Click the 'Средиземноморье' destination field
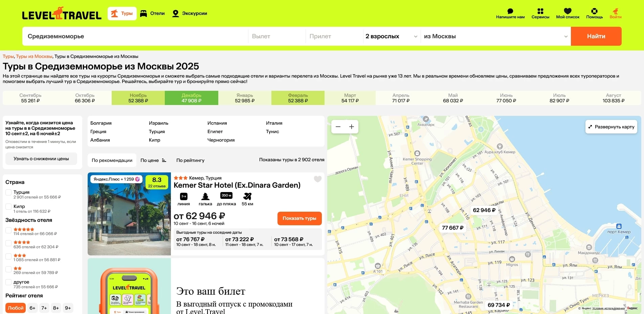Image resolution: width=644 pixels, height=314 pixels. coord(135,36)
